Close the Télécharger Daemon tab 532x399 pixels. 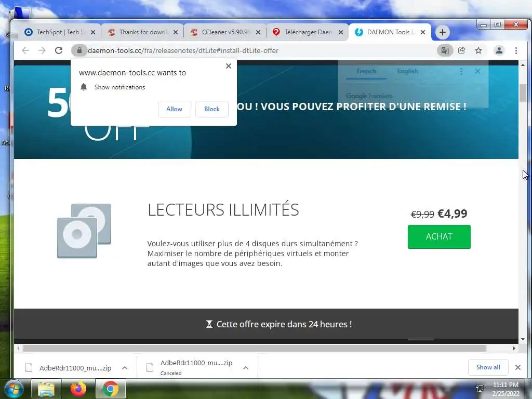click(341, 32)
